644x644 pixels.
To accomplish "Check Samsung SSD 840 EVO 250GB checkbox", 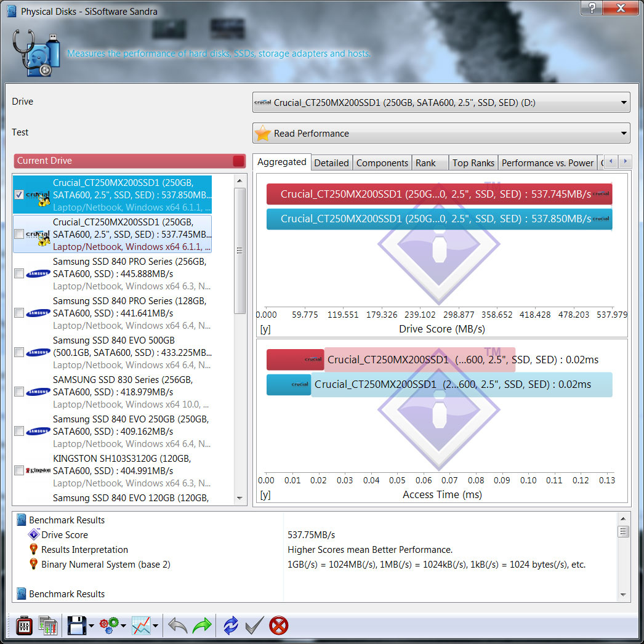I will [19, 431].
